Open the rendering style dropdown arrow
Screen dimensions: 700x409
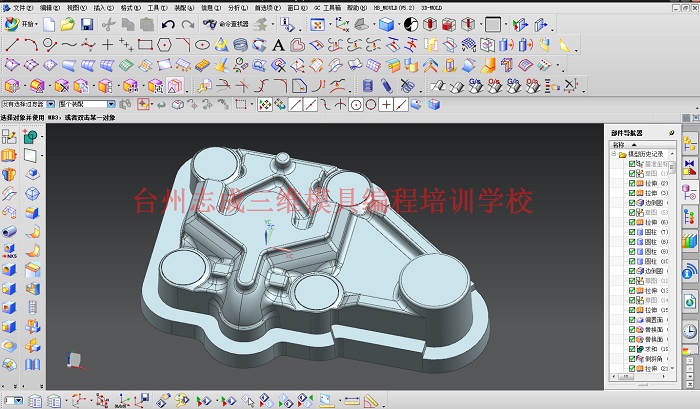tap(398, 25)
